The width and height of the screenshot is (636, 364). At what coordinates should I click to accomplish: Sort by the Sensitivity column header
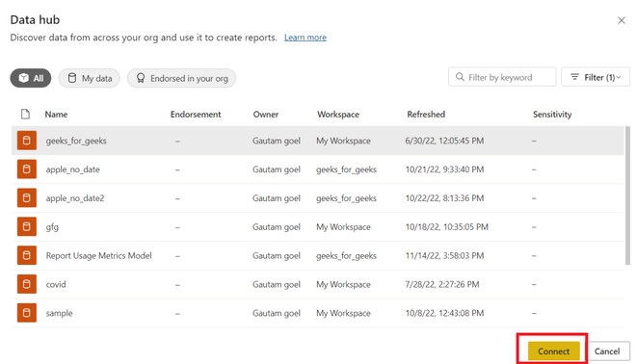552,115
